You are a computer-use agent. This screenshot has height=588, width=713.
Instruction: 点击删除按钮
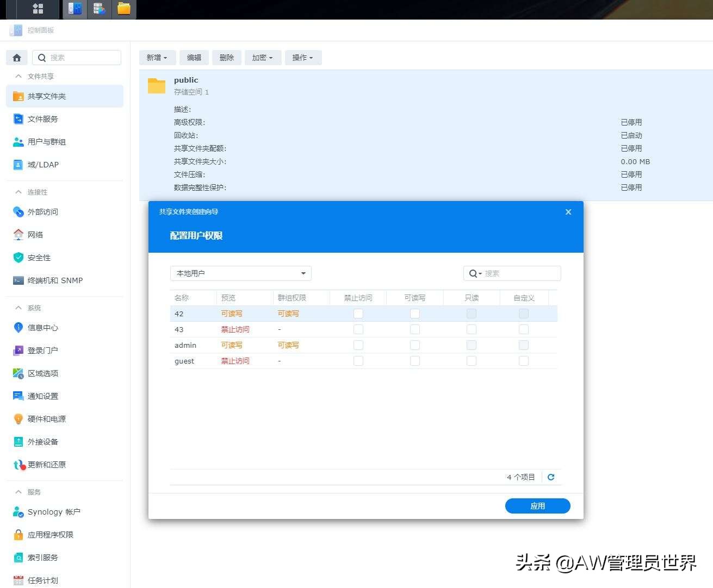click(x=227, y=57)
